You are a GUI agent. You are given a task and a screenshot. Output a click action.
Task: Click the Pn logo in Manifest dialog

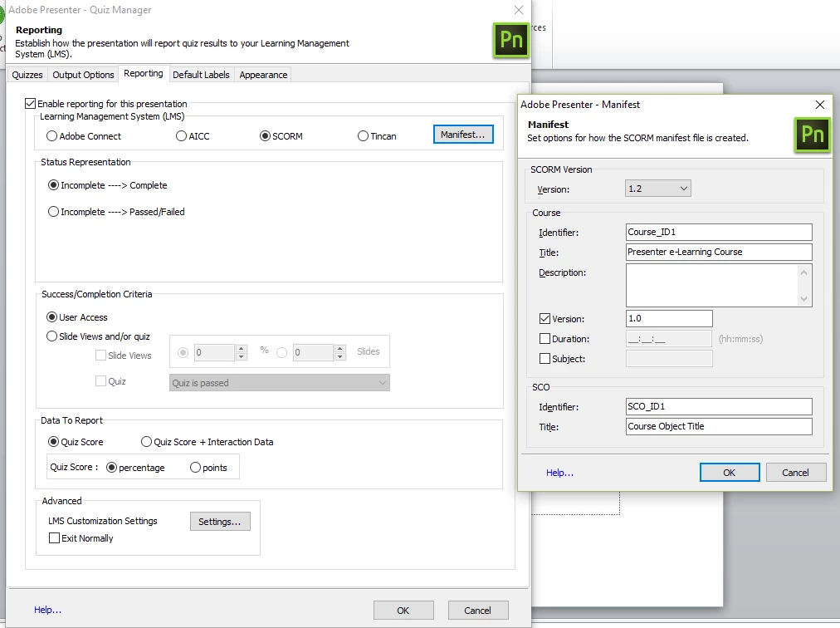(x=812, y=135)
